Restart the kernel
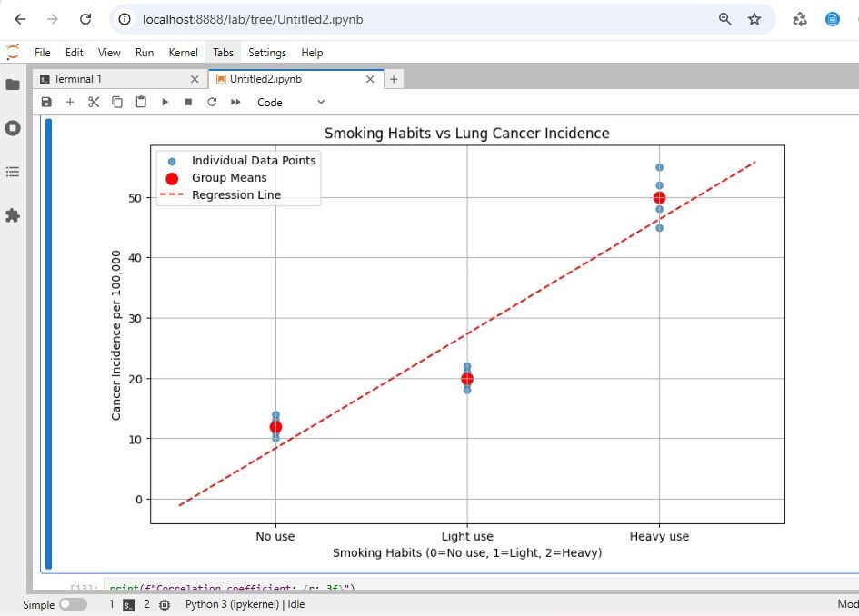Image resolution: width=859 pixels, height=616 pixels. pyautogui.click(x=212, y=103)
